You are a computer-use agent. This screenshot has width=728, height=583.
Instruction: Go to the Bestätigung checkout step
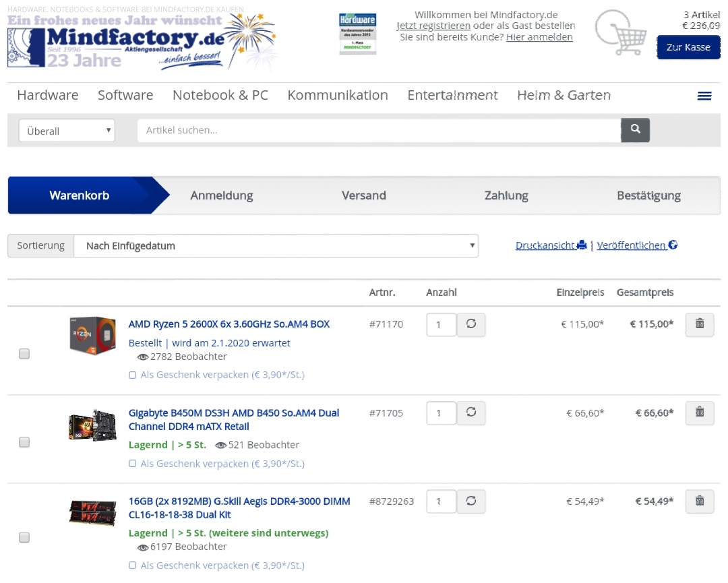pos(648,195)
